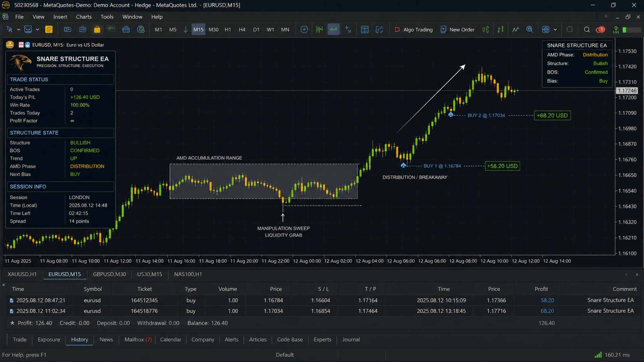Image resolution: width=644 pixels, height=362 pixels.
Task: Toggle the highlighted green line chart icon
Action: 334,29
